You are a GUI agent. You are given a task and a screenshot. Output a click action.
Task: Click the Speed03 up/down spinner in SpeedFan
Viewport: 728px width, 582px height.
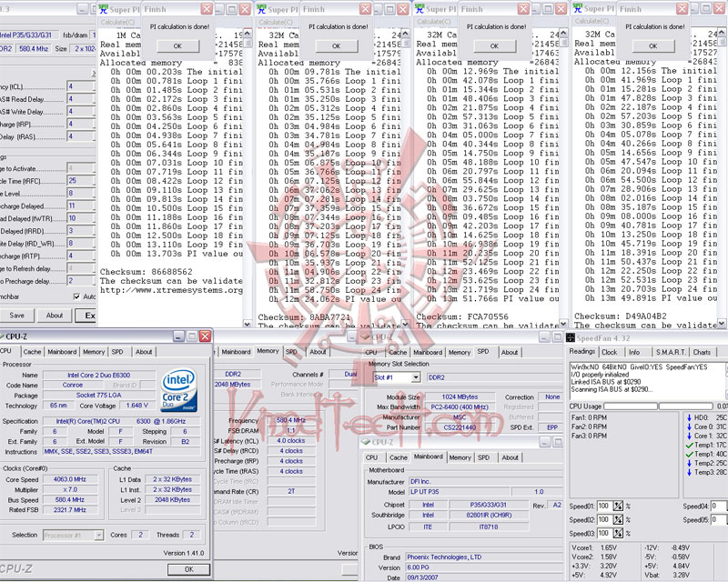point(618,533)
